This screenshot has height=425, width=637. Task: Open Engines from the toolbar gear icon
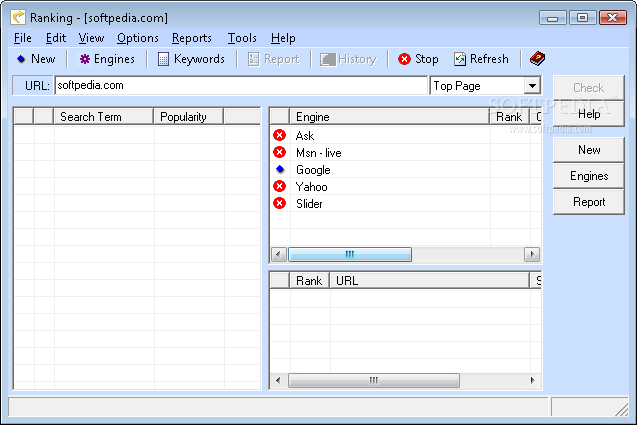coord(84,59)
